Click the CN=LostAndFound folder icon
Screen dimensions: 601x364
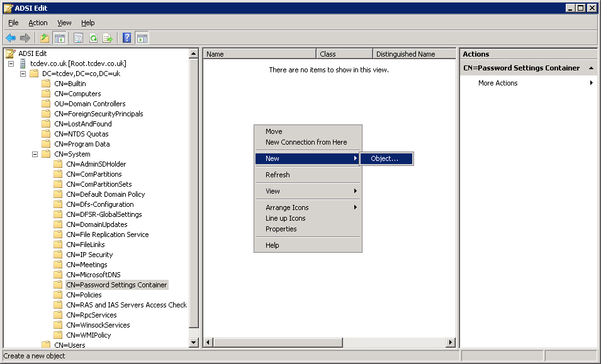coord(46,124)
